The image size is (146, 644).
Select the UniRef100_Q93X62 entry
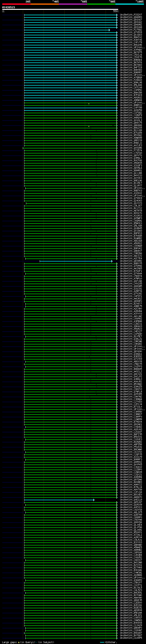[131, 22]
